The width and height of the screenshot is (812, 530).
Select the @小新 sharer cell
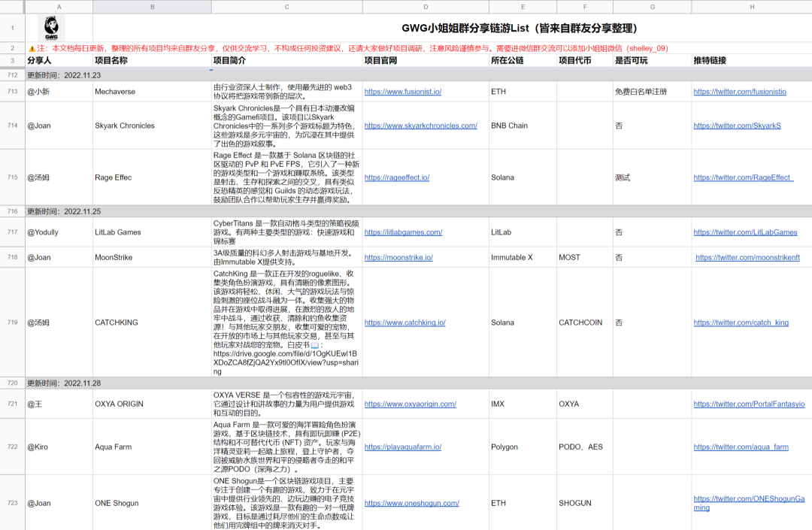pos(59,92)
